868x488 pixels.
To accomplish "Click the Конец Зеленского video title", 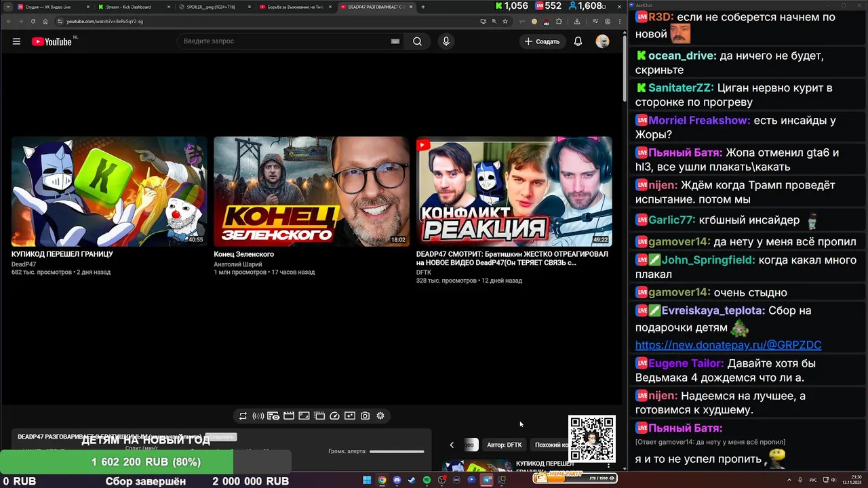I will [243, 254].
